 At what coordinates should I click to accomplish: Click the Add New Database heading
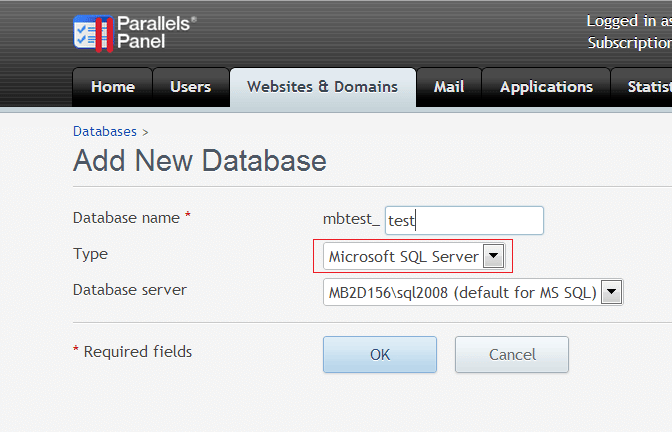200,161
